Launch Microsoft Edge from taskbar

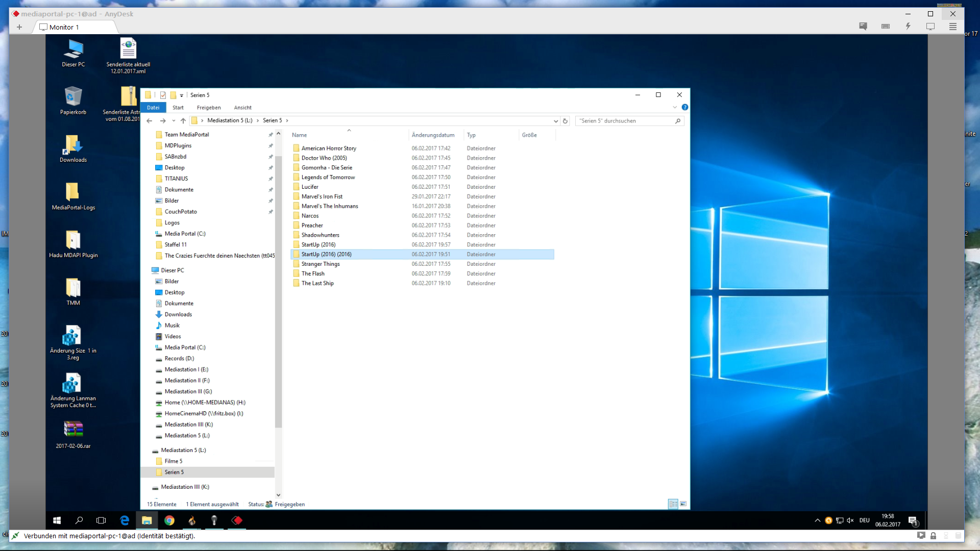coord(125,520)
